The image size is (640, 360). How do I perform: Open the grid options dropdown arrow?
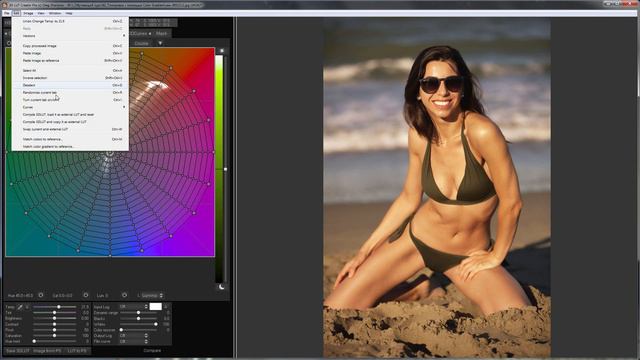pyautogui.click(x=160, y=43)
